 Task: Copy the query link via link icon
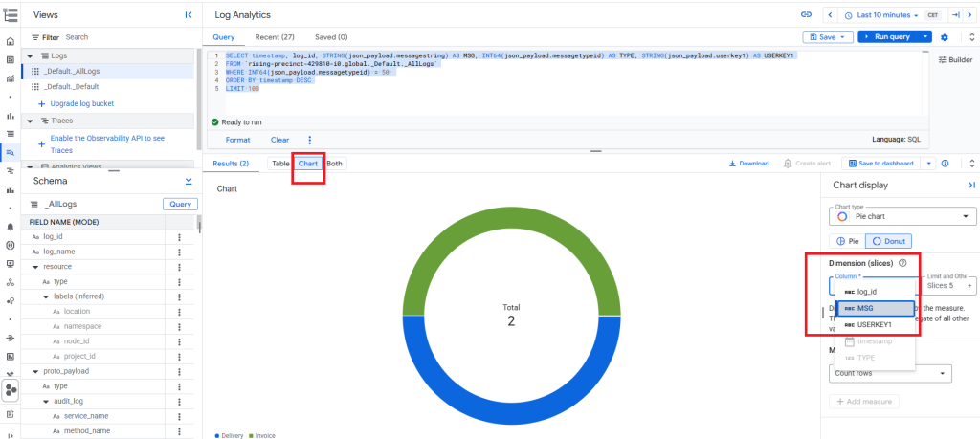point(806,15)
